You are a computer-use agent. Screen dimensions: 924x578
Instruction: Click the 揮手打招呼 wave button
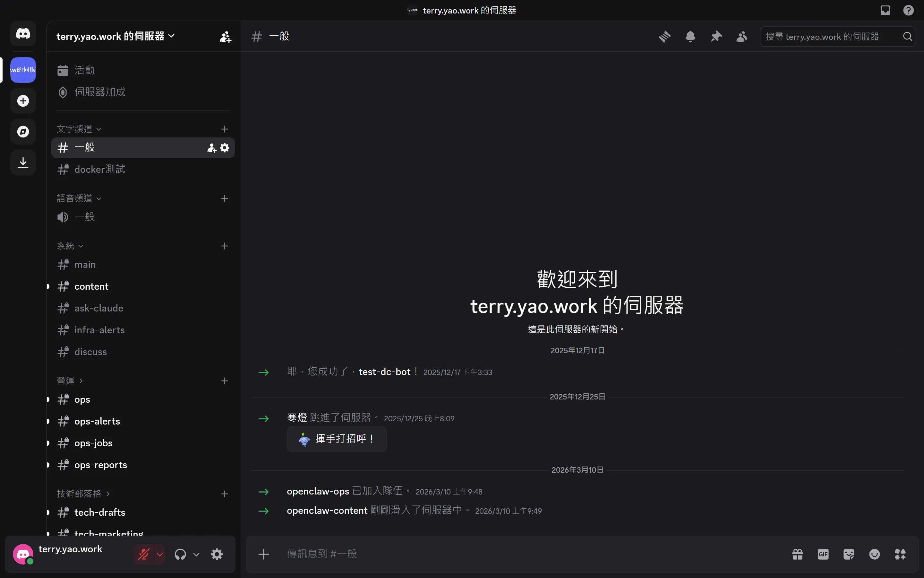337,439
